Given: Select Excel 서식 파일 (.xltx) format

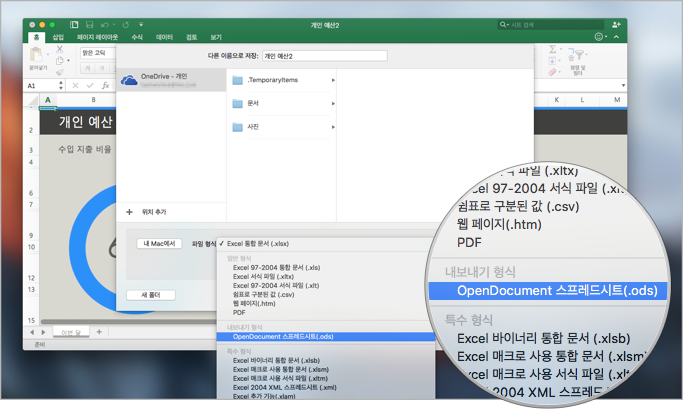Looking at the screenshot, I should [x=325, y=277].
